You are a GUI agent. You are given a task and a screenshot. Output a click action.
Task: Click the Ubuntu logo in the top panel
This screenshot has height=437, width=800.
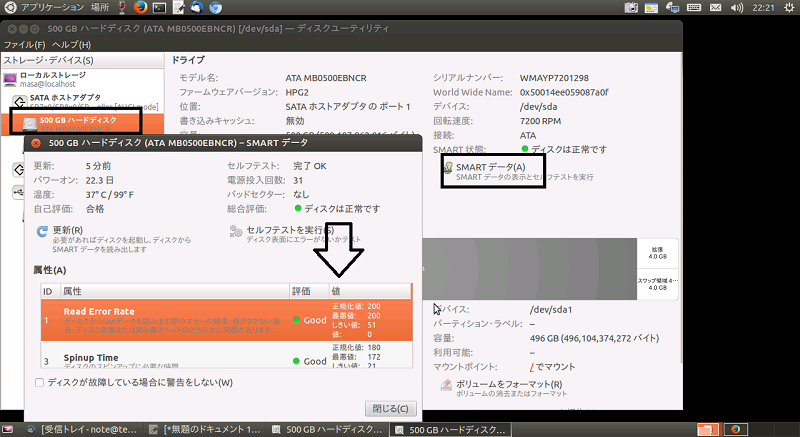10,8
